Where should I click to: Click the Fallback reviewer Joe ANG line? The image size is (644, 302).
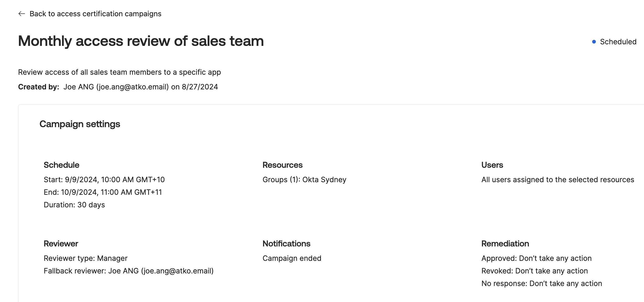[129, 271]
